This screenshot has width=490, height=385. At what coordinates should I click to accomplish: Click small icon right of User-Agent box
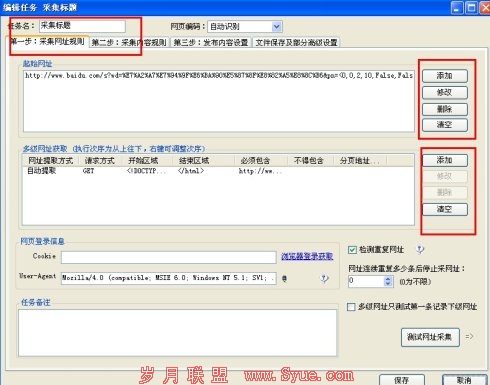click(284, 278)
